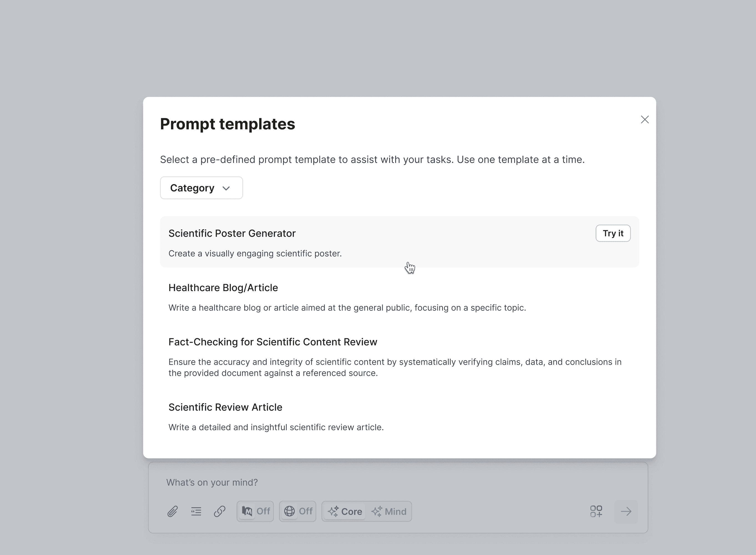Screen dimensions: 756x555
Task: Select the Scientific Poster Generator template
Action: 232,233
